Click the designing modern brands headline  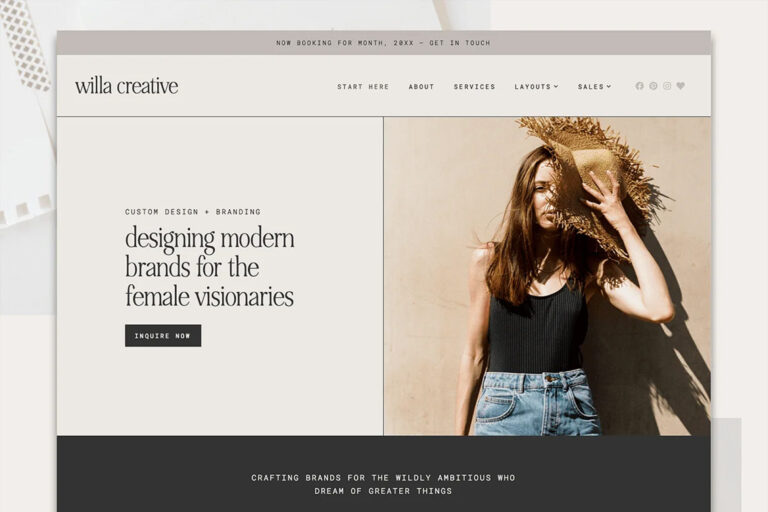click(x=210, y=267)
